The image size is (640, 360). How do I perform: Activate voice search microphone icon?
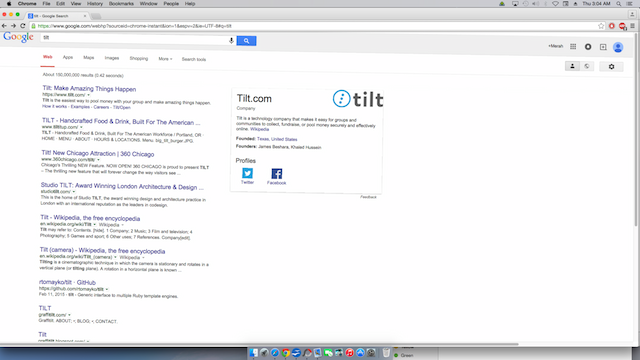coord(231,40)
